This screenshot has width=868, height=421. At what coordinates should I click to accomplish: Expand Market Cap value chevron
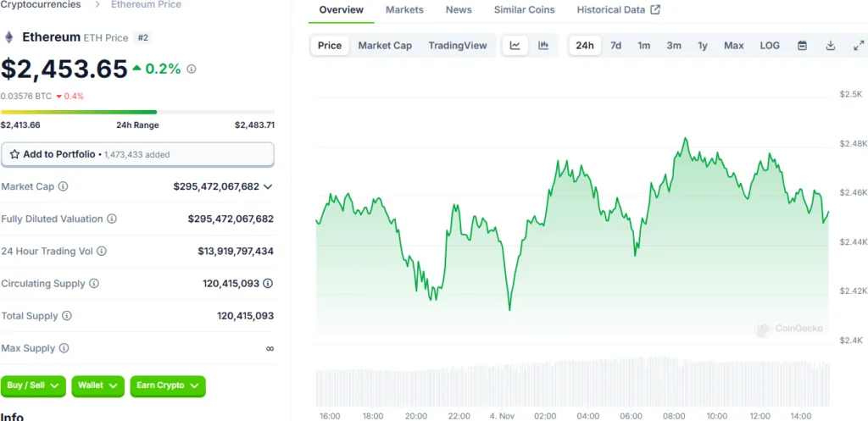click(x=268, y=187)
